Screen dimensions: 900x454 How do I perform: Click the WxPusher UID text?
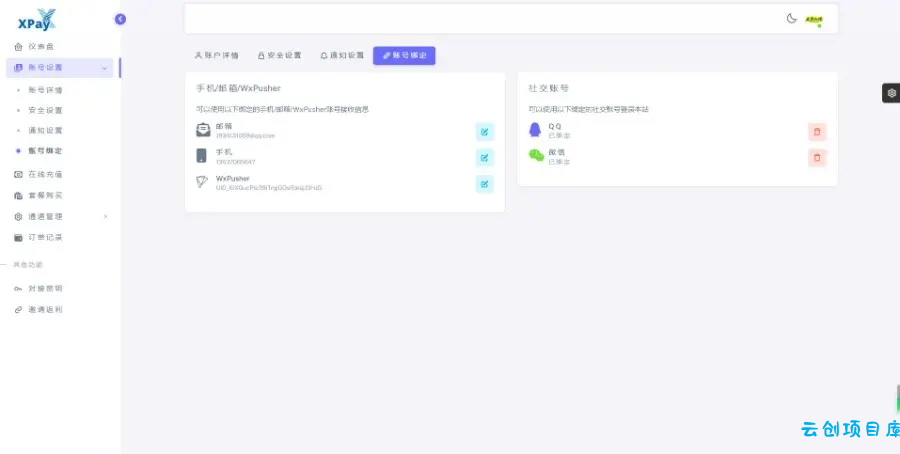click(269, 188)
